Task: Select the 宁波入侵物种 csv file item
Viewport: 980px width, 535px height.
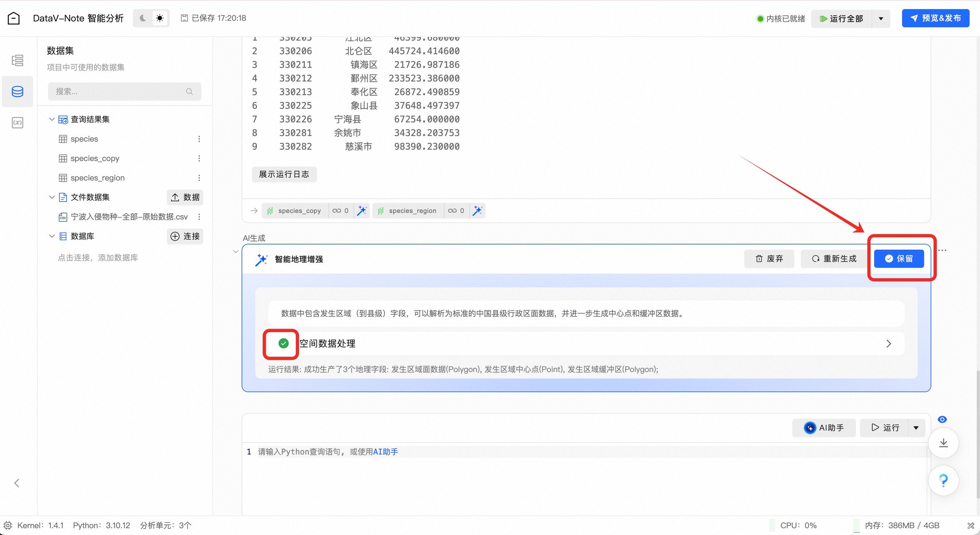Action: pos(129,217)
